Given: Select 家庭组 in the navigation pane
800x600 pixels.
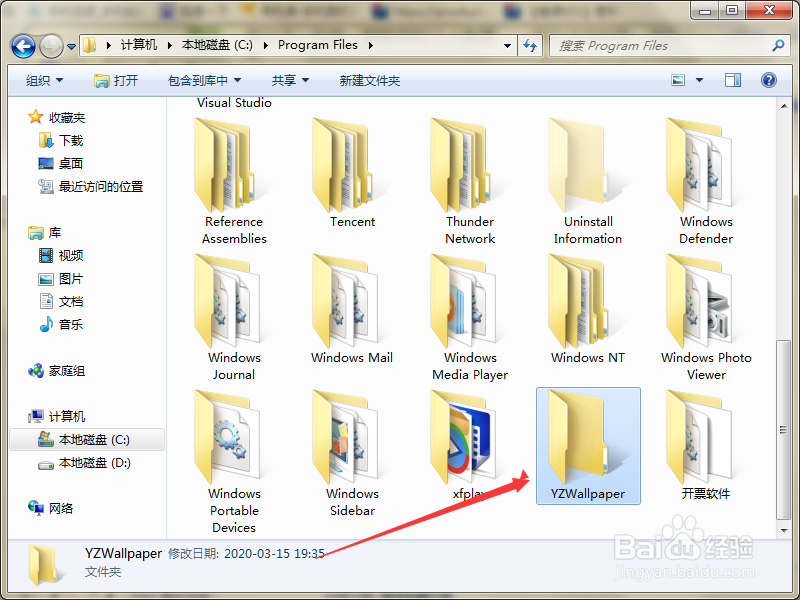Looking at the screenshot, I should (57, 371).
